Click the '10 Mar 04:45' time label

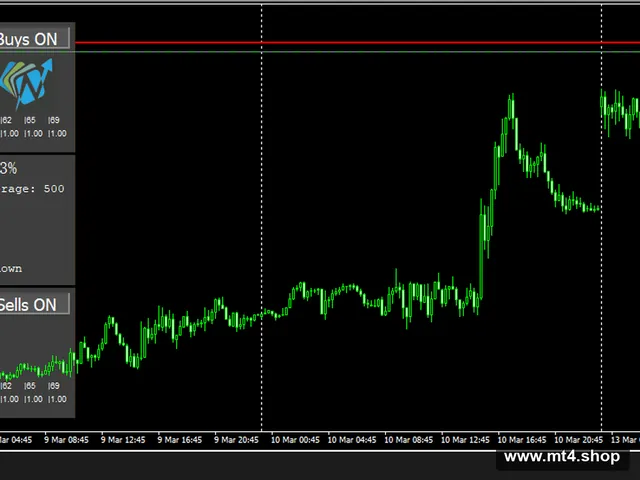pos(352,440)
